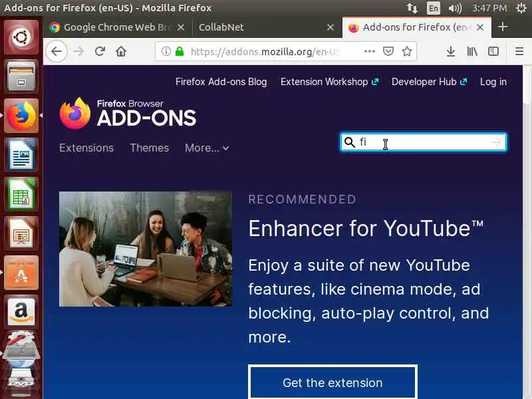Open the Extensions section
532x399 pixels.
click(x=86, y=148)
